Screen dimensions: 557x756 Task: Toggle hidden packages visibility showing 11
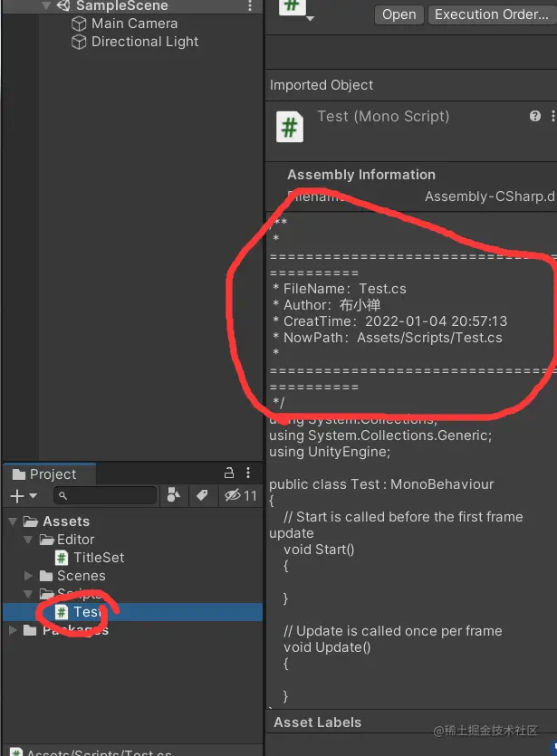point(241,495)
